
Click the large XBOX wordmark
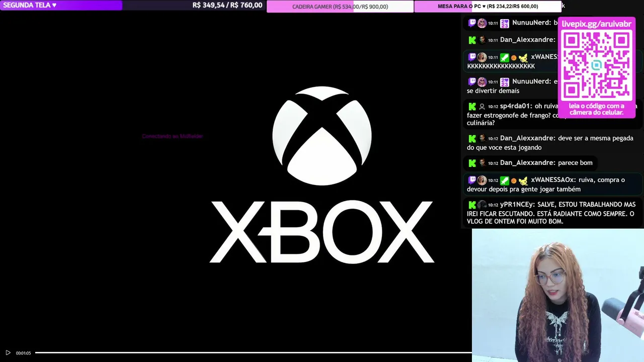322,232
